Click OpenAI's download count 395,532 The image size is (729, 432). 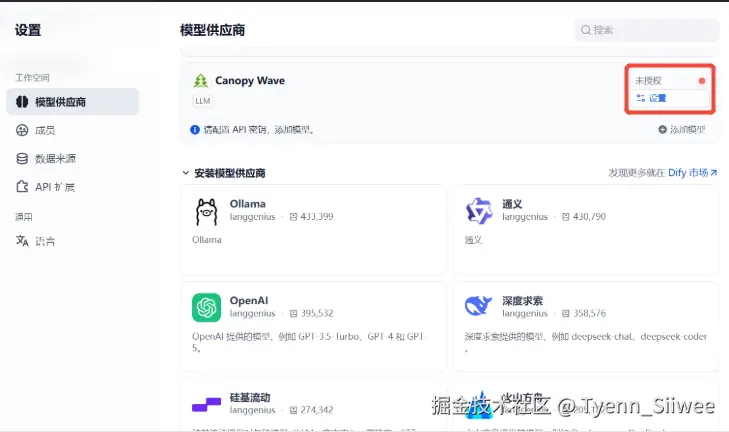coord(317,313)
